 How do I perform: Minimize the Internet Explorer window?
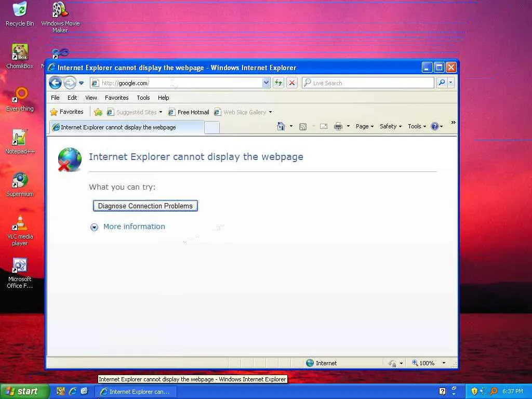click(427, 68)
